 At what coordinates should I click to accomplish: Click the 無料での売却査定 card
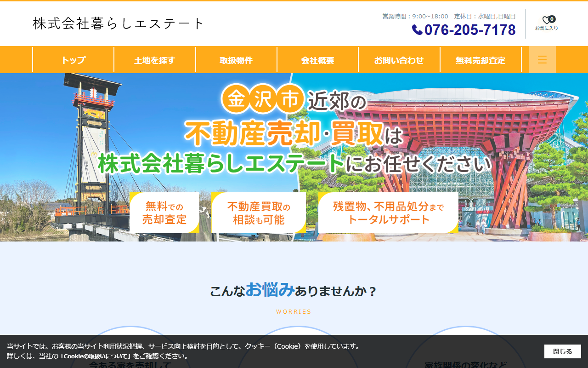point(164,213)
